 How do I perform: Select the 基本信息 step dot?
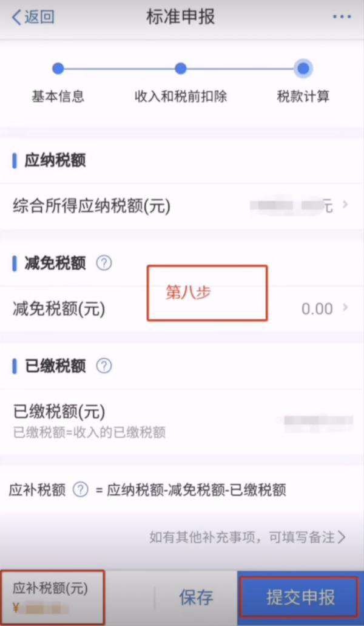[58, 69]
